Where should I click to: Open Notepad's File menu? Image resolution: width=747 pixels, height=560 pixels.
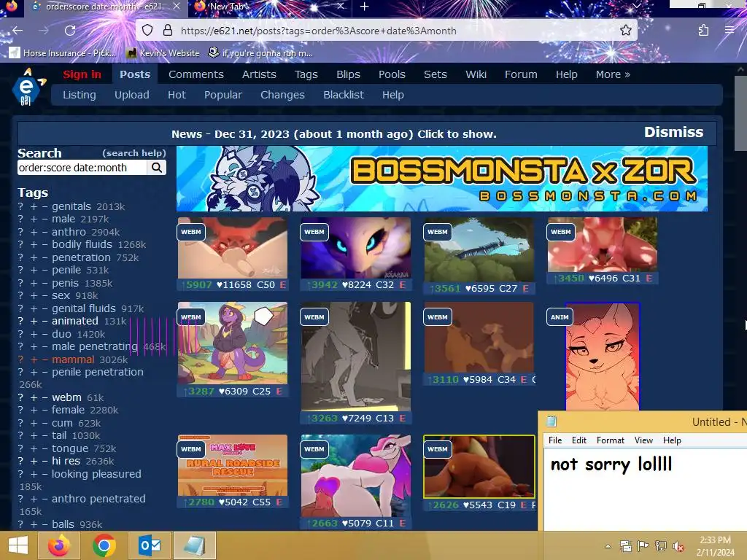pyautogui.click(x=555, y=440)
